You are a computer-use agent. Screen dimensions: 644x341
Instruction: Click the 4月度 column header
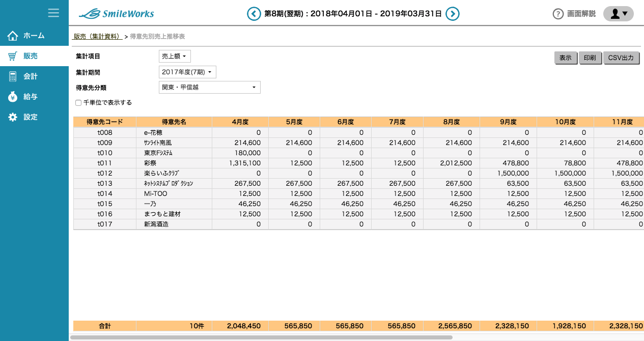[240, 122]
